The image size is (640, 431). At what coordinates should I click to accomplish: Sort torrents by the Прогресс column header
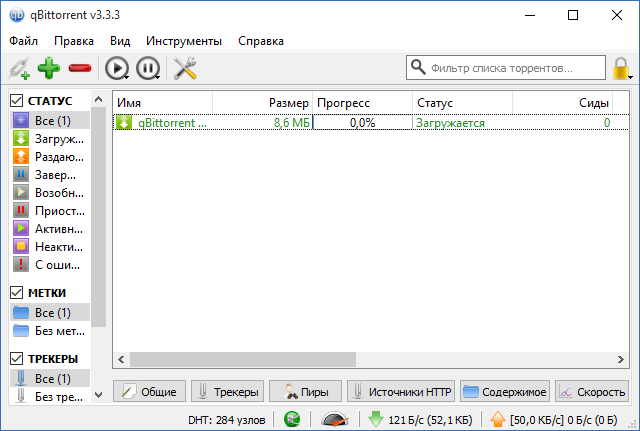(x=362, y=103)
